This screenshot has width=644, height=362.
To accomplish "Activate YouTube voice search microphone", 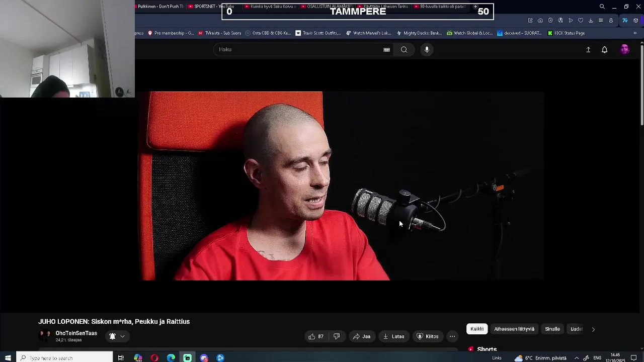I will (427, 49).
